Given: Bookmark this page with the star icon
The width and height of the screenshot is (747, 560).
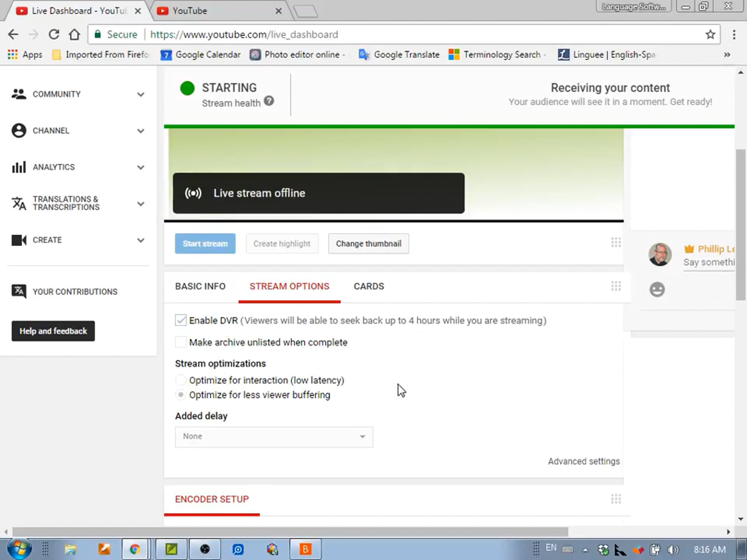Looking at the screenshot, I should [710, 35].
